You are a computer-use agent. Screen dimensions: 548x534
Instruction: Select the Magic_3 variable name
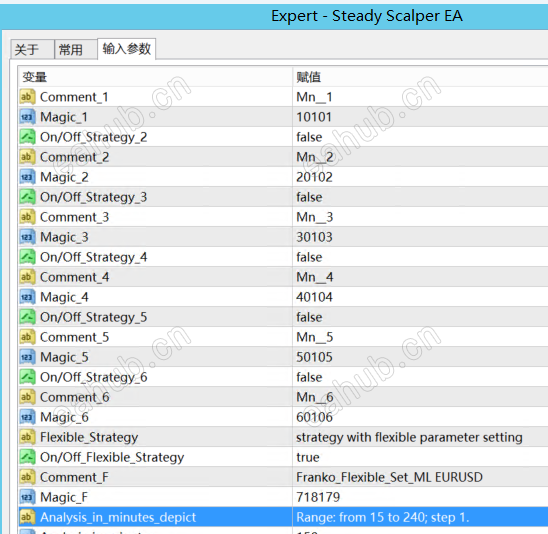(x=64, y=237)
